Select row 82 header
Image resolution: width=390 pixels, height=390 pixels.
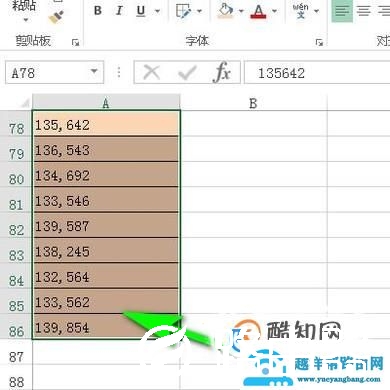click(x=16, y=225)
